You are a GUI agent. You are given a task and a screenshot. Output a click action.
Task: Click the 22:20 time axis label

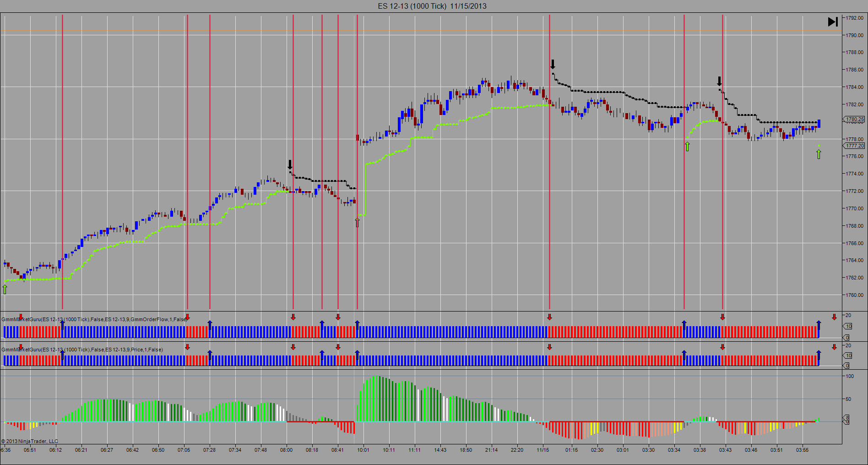[x=517, y=450]
